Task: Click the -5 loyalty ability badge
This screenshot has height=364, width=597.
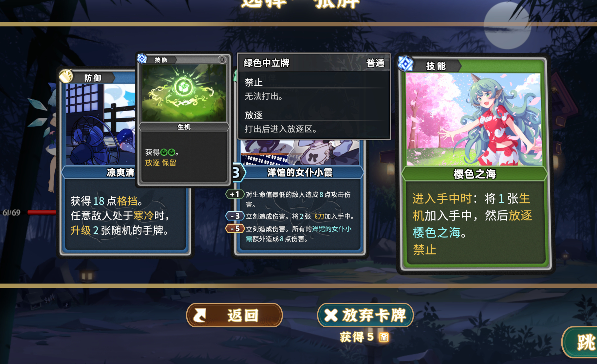Action: (235, 229)
